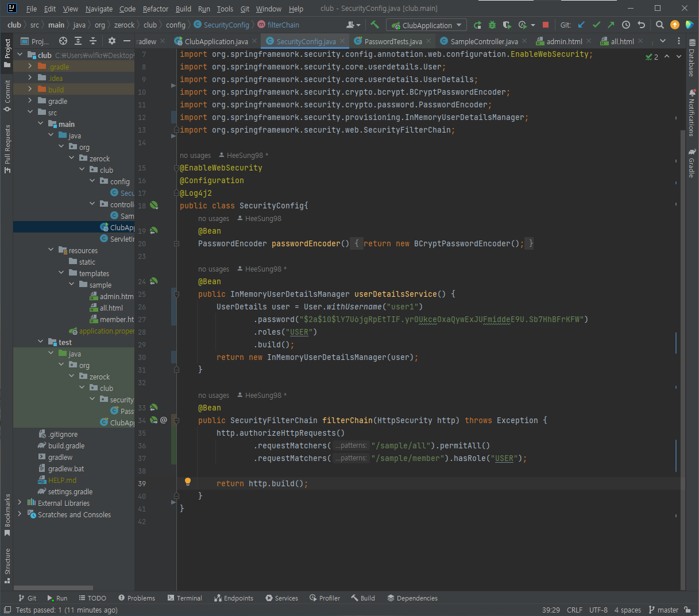
Task: Expand the build folder in tree
Action: 30,90
